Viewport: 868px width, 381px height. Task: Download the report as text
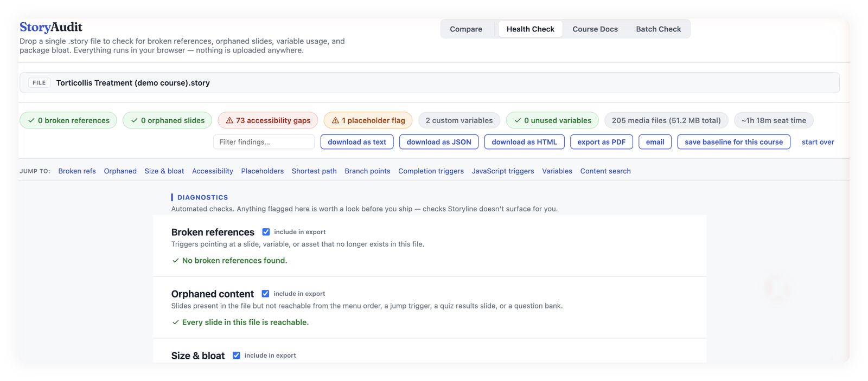point(357,142)
